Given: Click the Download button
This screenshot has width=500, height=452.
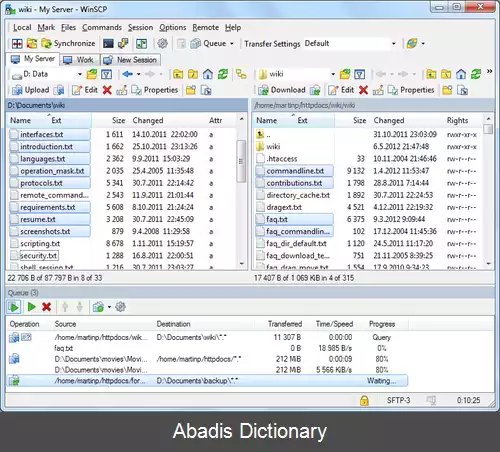Looking at the screenshot, I should coord(282,90).
